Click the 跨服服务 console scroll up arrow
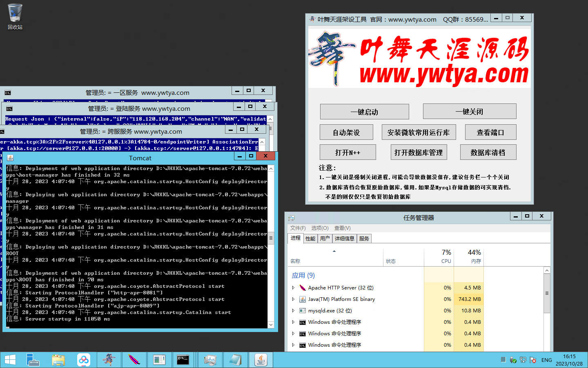The width and height of the screenshot is (588, 368). pyautogui.click(x=262, y=142)
